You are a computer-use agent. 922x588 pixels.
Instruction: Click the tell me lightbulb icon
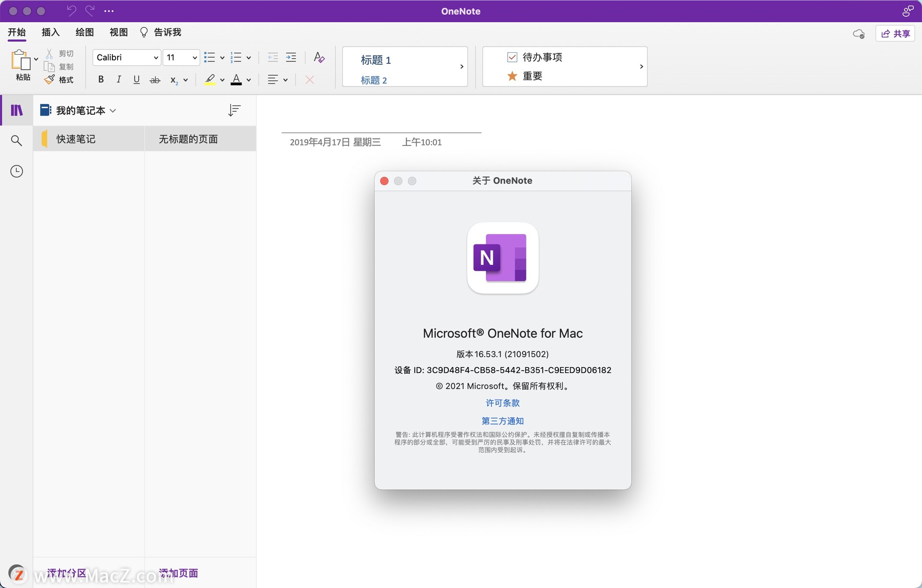coord(144,32)
